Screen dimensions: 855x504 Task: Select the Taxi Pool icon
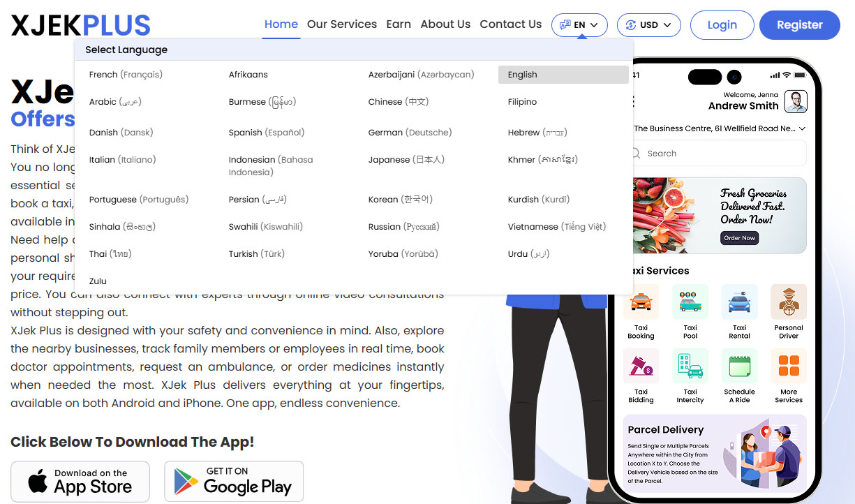(x=690, y=303)
